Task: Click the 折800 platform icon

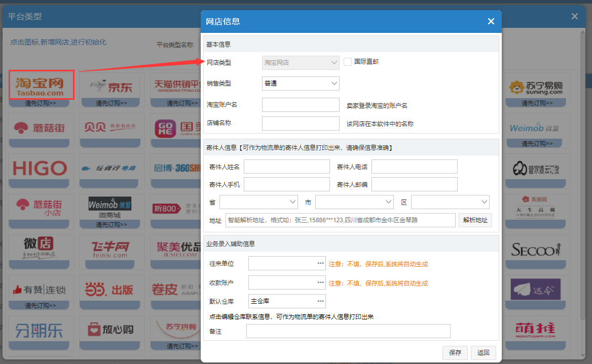Action: click(x=176, y=208)
